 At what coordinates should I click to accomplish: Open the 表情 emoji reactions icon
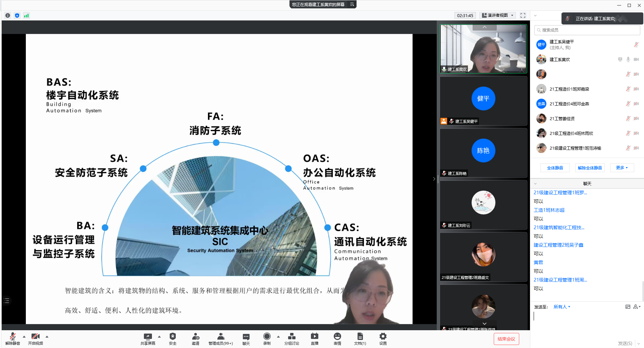click(337, 337)
